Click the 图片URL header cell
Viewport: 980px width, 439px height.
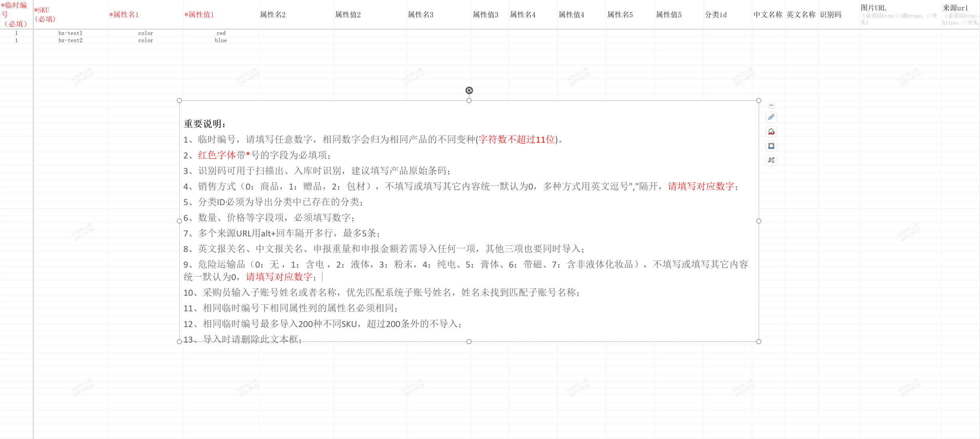899,15
